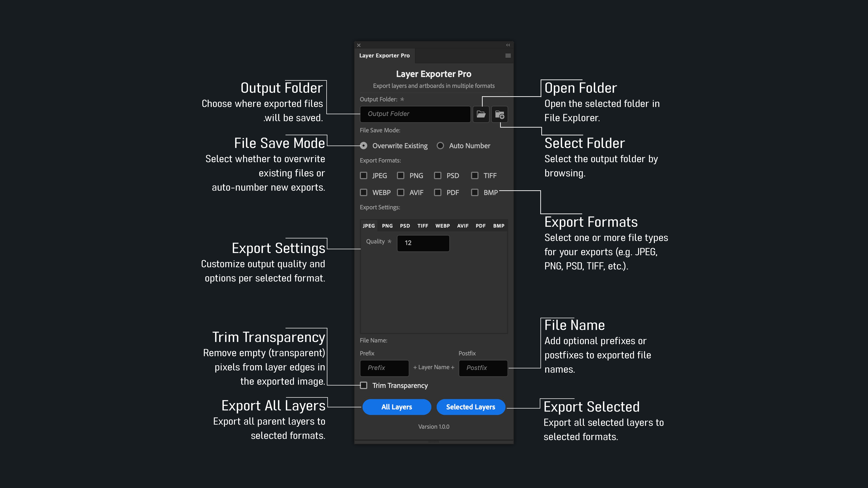Click the Output Folder path field
Image resolution: width=868 pixels, height=488 pixels.
pos(415,114)
